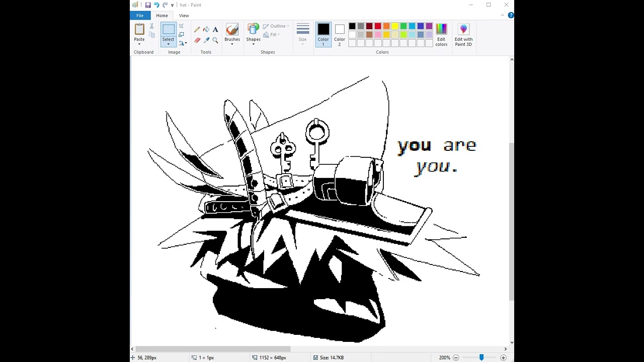Activate Color 1 foreground selector
This screenshot has height=362, width=644.
click(323, 34)
